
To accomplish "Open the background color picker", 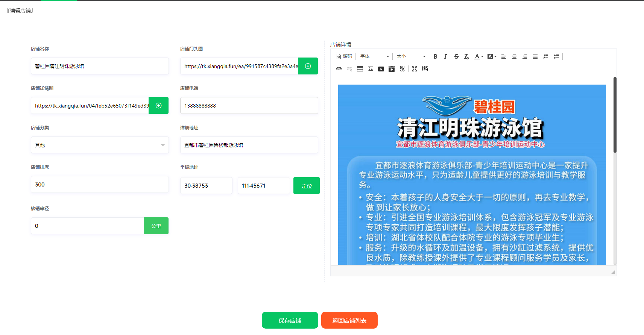I will click(x=492, y=56).
